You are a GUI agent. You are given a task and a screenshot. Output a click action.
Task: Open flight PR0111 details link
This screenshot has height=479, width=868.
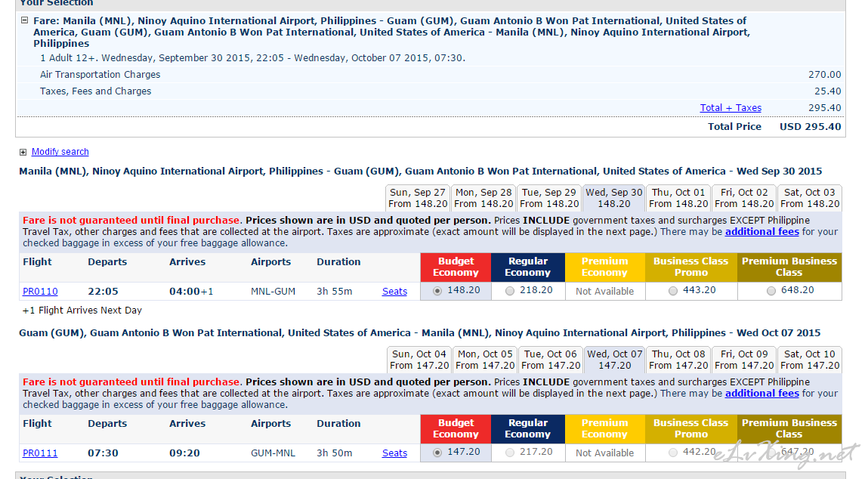(x=40, y=453)
